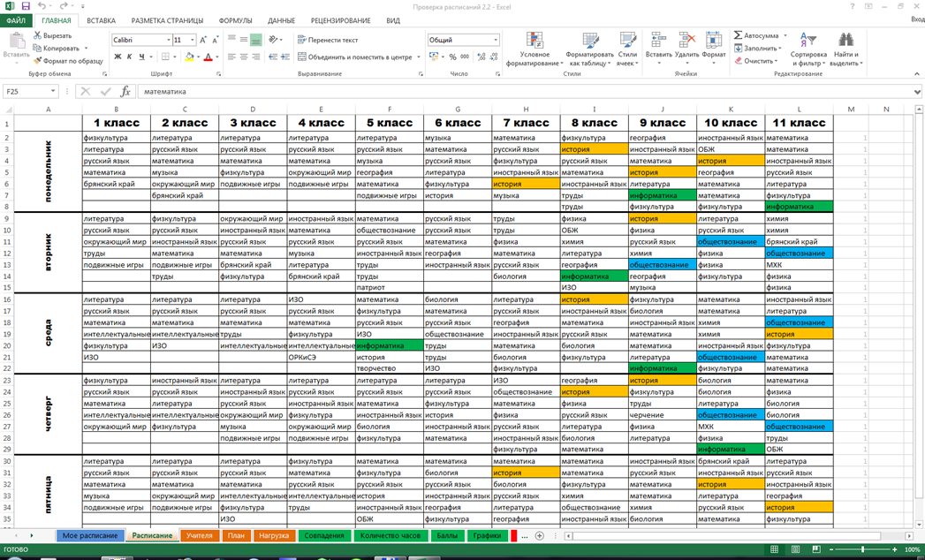This screenshot has width=925, height=560.
Task: Click the Save icon in quick access toolbar
Action: [27, 6]
